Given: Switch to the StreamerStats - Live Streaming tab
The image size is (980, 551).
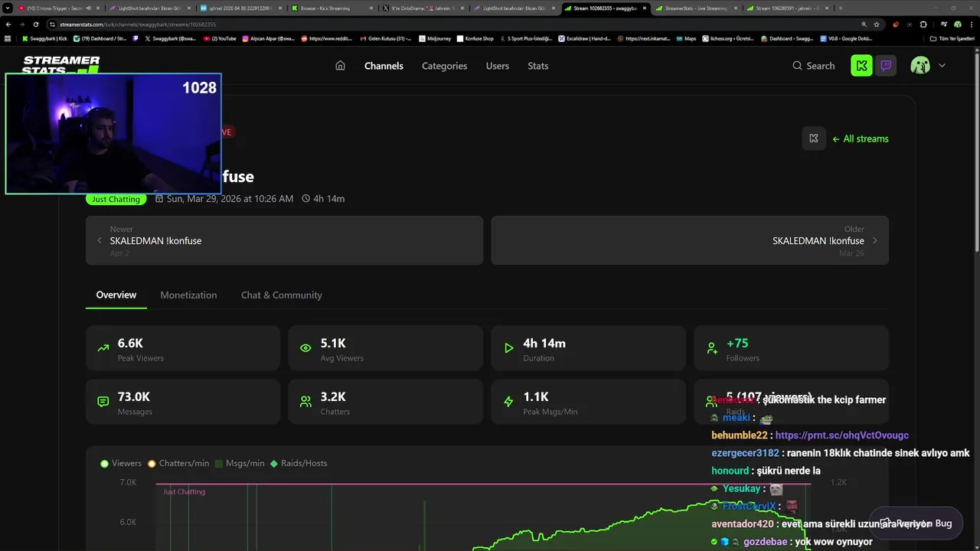Looking at the screenshot, I should 694,8.
